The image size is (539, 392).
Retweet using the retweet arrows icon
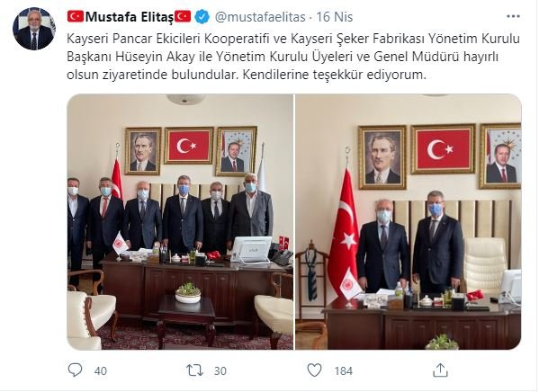[194, 370]
